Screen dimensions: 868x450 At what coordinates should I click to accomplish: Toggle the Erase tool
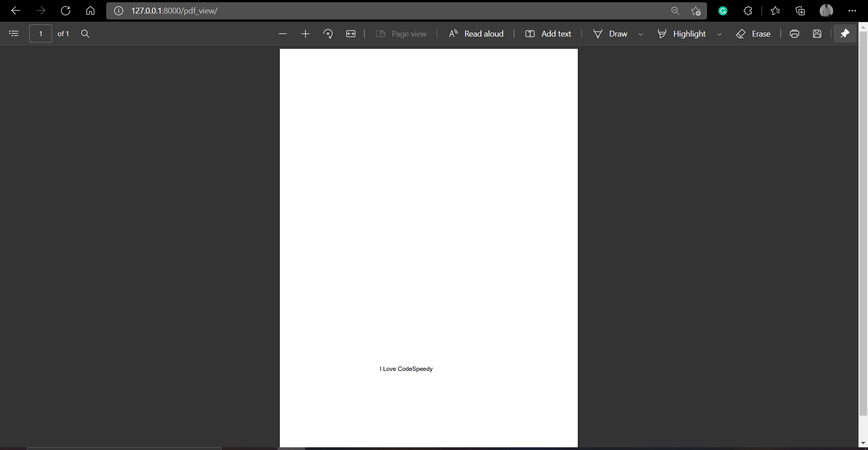point(754,34)
